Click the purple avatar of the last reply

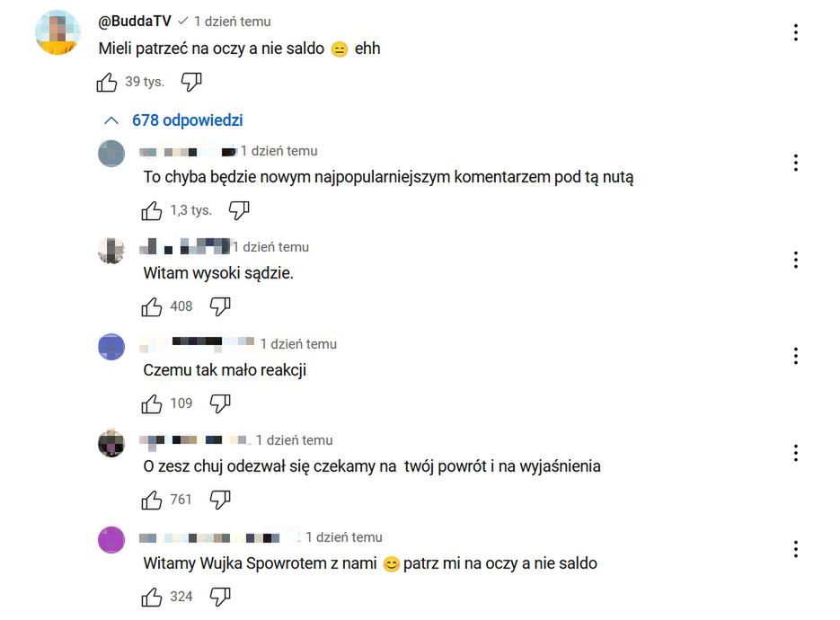click(111, 540)
